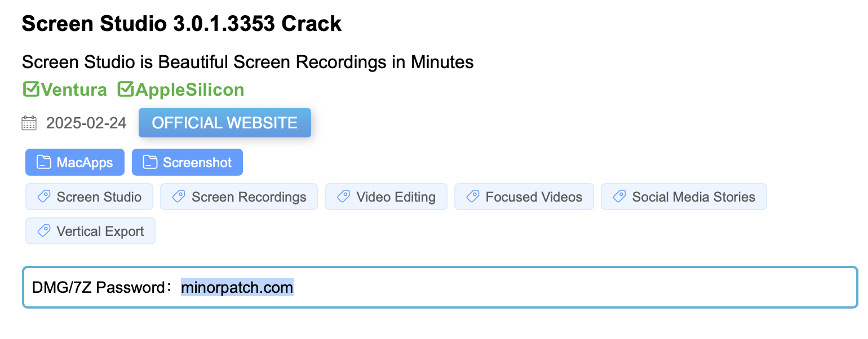Click the folder icon on MacApps

(x=43, y=163)
